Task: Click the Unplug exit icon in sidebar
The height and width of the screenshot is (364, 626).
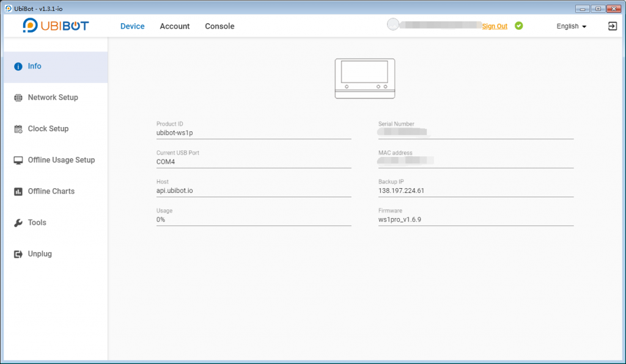Action: 18,254
